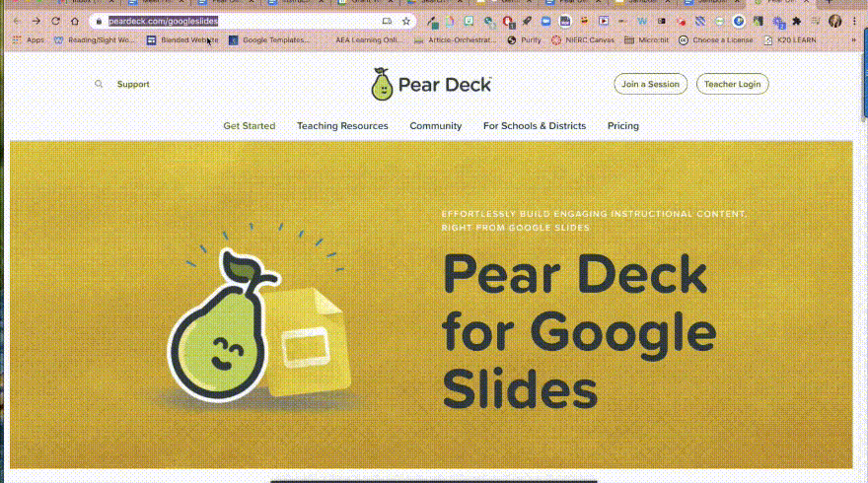868x483 pixels.
Task: Open the media playlist icon in toolbar
Action: (816, 21)
